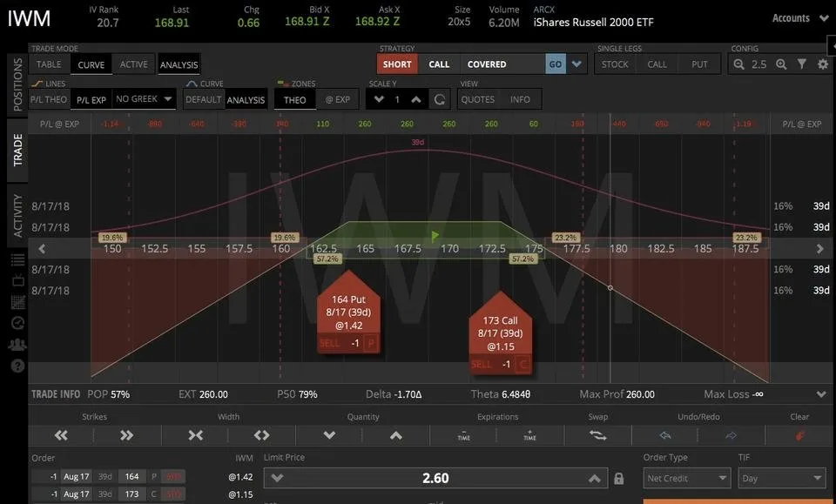Select CALL in the strategy bar
Viewport: 836px width, 504px height.
click(x=439, y=64)
